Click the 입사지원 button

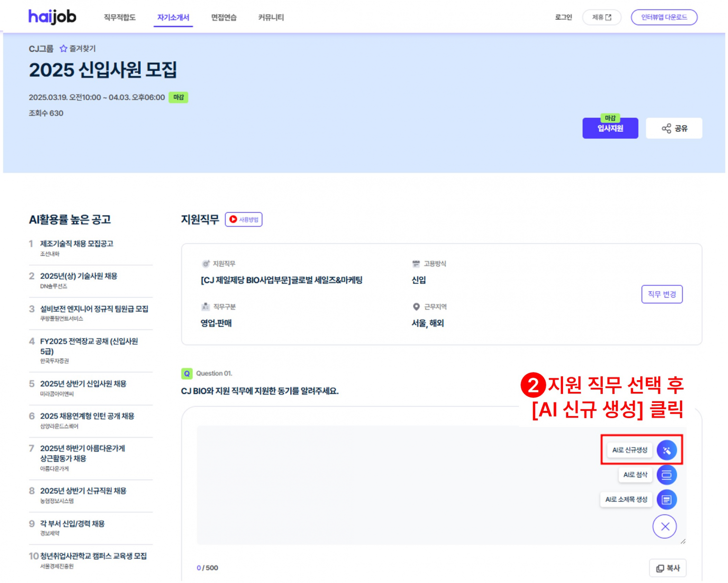pyautogui.click(x=610, y=128)
